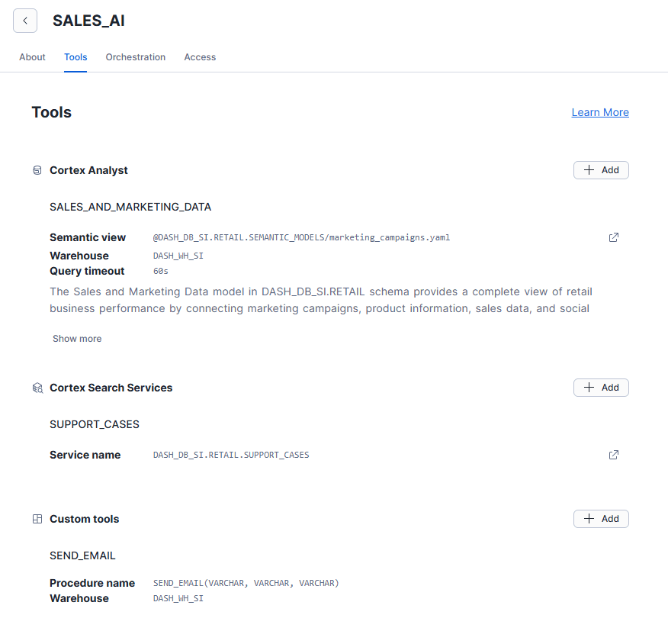The width and height of the screenshot is (668, 644).
Task: Click the Cortex Search Services icon
Action: 37,388
